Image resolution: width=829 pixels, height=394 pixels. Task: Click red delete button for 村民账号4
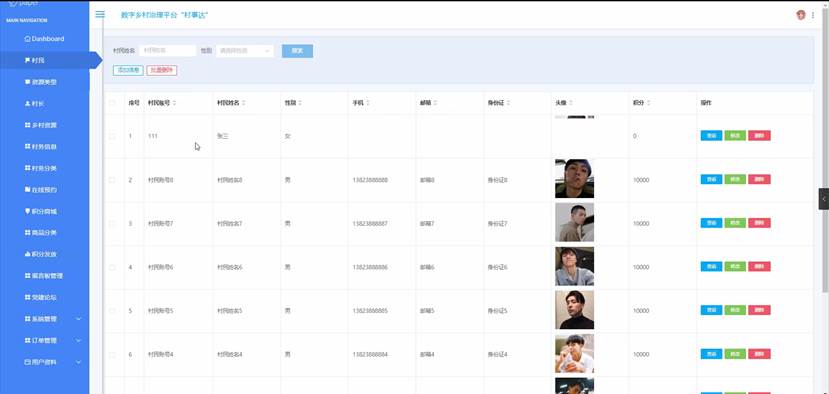[759, 354]
